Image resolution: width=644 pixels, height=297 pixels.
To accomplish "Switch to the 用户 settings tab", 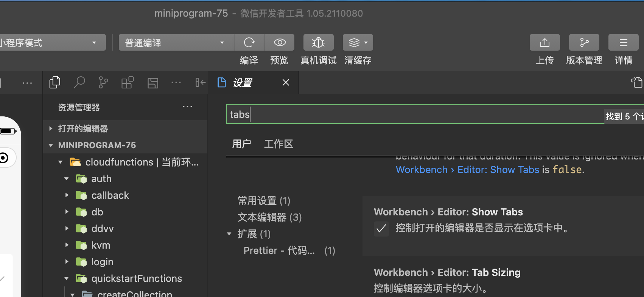I will [x=241, y=144].
